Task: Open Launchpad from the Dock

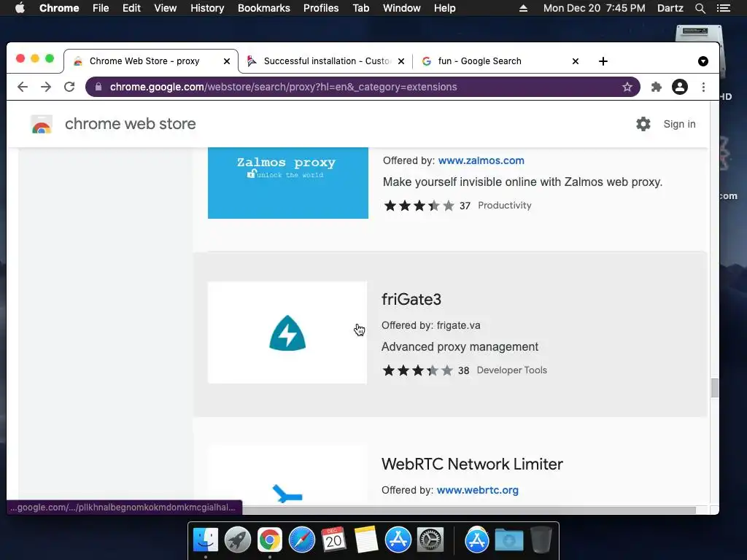Action: coord(238,540)
